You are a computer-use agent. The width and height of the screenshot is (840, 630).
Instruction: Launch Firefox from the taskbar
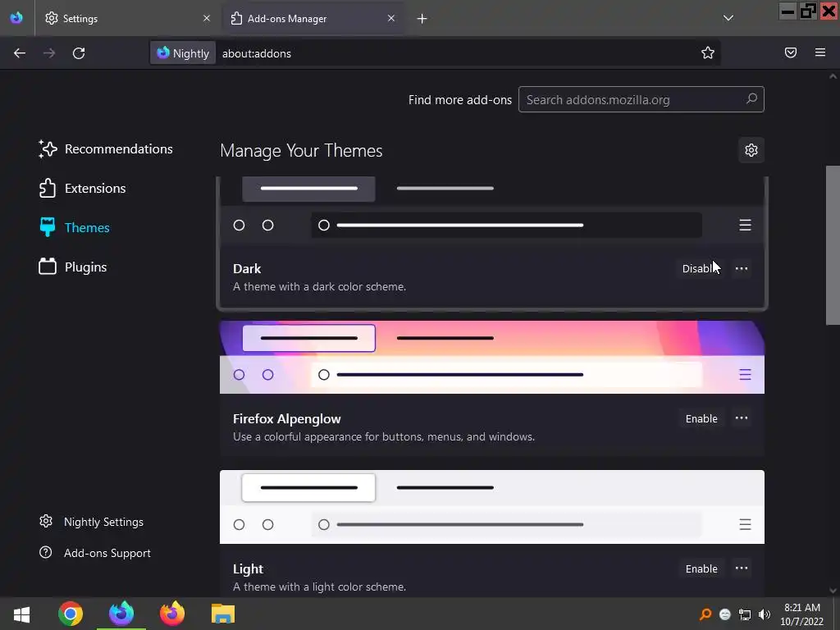click(172, 614)
